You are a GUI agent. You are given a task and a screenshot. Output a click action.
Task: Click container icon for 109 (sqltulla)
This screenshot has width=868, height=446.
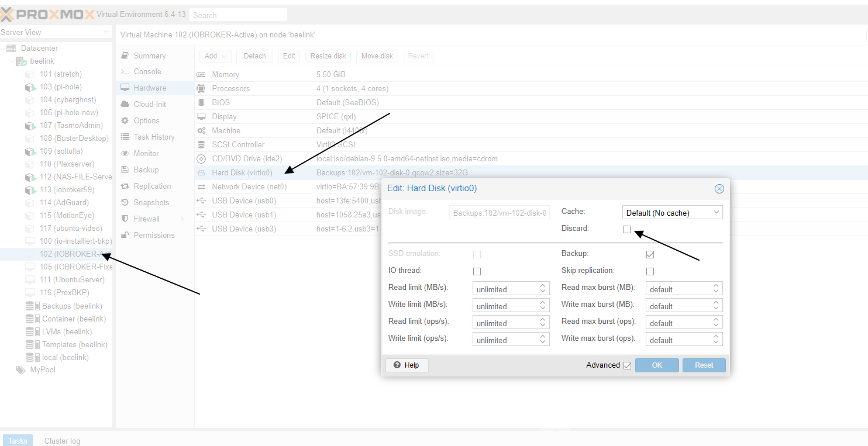coord(30,151)
